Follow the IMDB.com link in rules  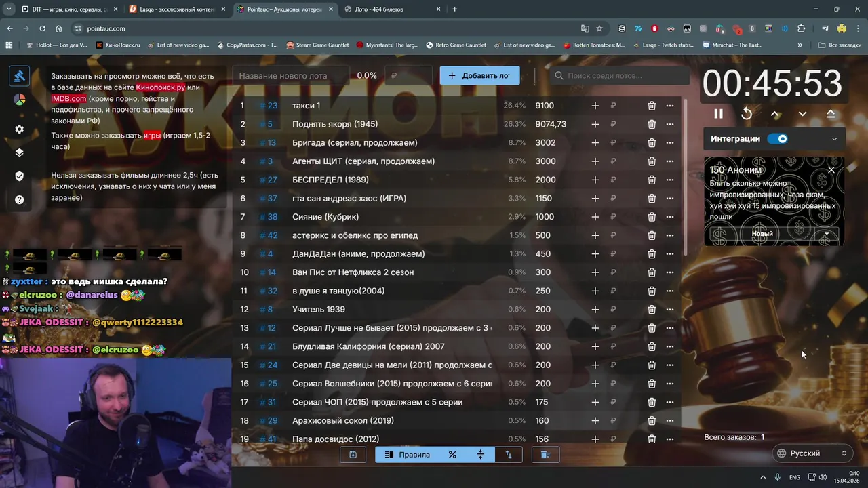pyautogui.click(x=68, y=98)
